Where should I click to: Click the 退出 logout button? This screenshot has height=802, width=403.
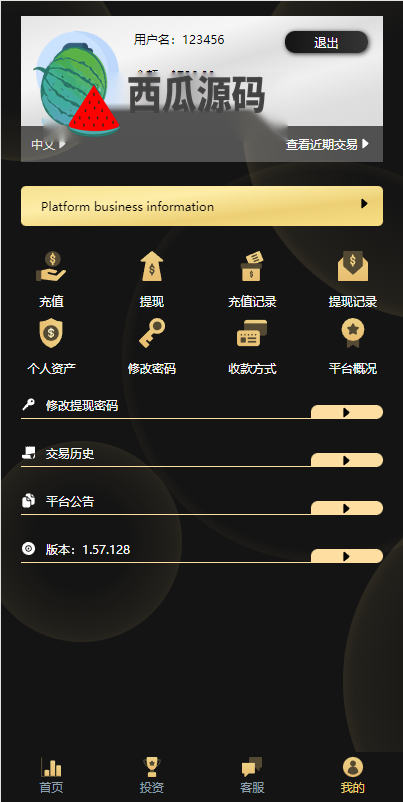coord(326,42)
